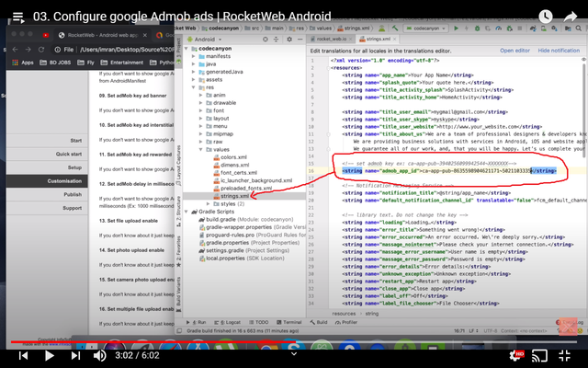
Task: Click the Open editor link
Action: [x=514, y=51]
